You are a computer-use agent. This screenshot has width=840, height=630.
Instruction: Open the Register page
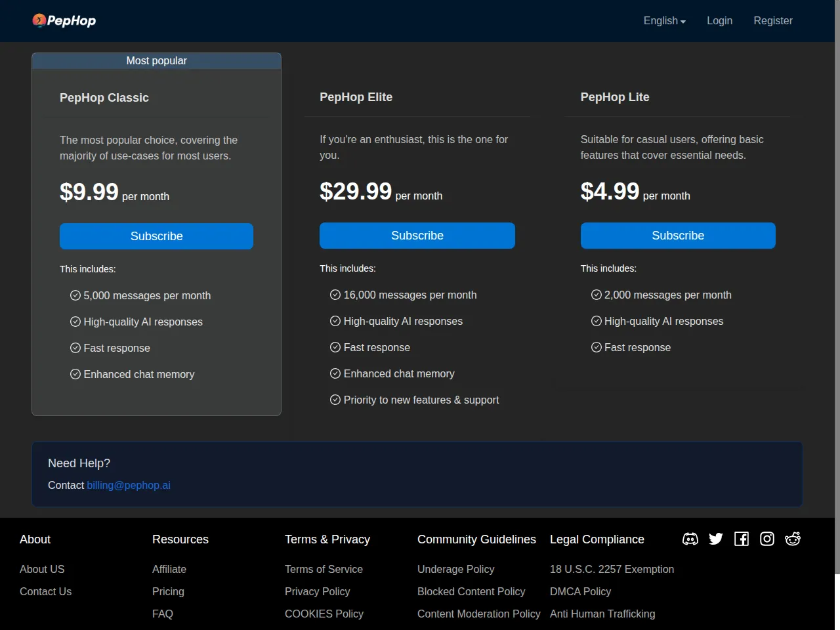tap(773, 20)
